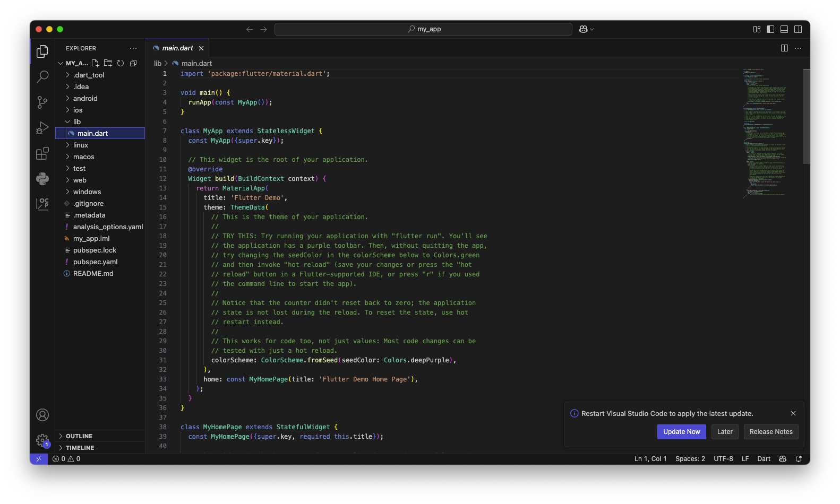Click the New File icon in Explorer
The width and height of the screenshot is (840, 504).
96,63
